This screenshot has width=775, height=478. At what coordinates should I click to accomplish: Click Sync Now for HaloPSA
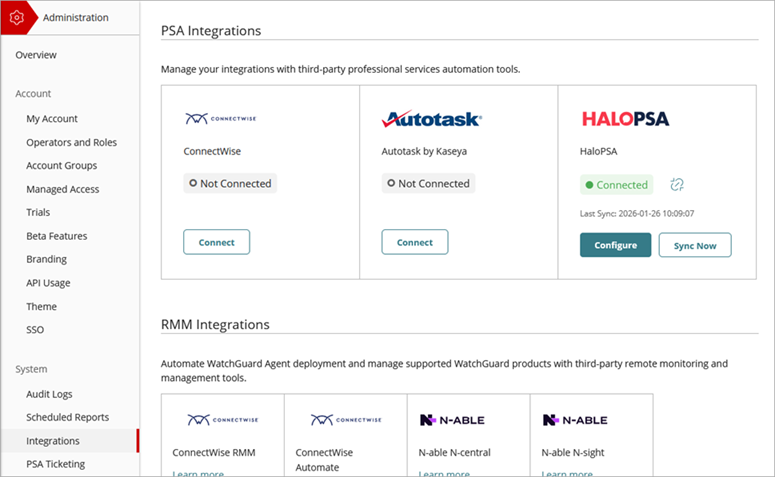pos(695,246)
